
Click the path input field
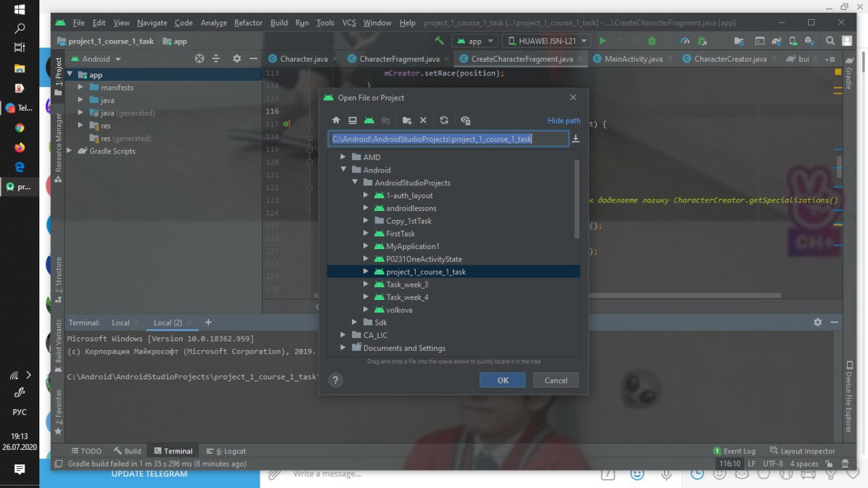tap(448, 138)
